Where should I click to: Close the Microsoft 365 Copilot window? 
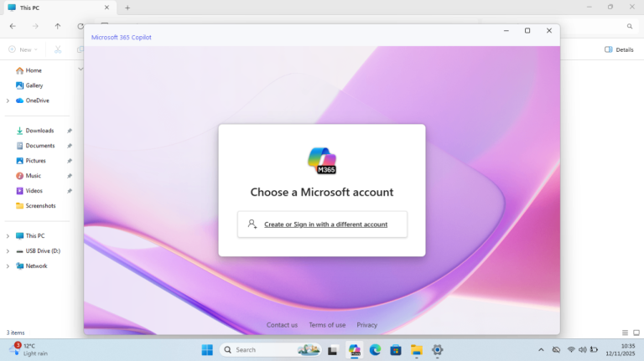pyautogui.click(x=548, y=31)
